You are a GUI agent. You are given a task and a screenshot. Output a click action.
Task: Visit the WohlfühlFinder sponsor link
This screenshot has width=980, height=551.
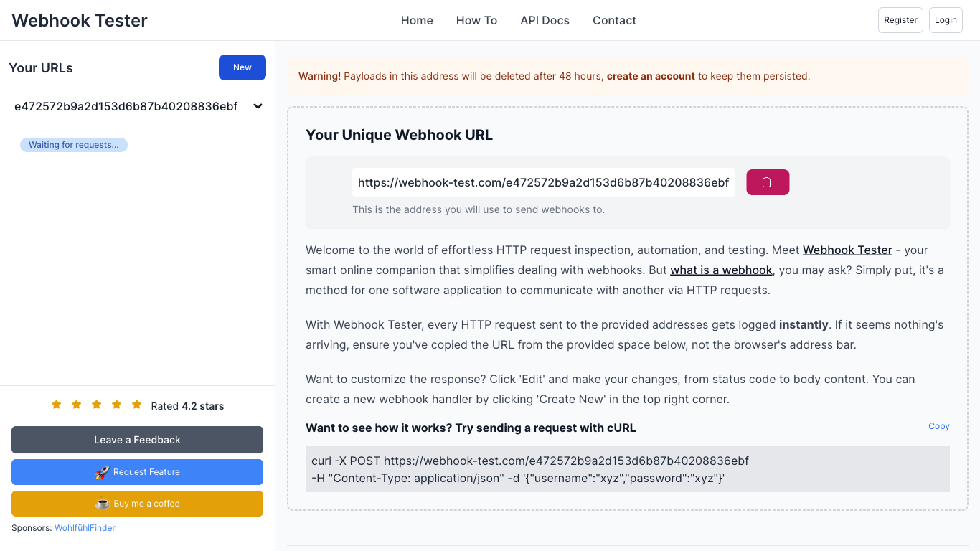click(x=85, y=528)
